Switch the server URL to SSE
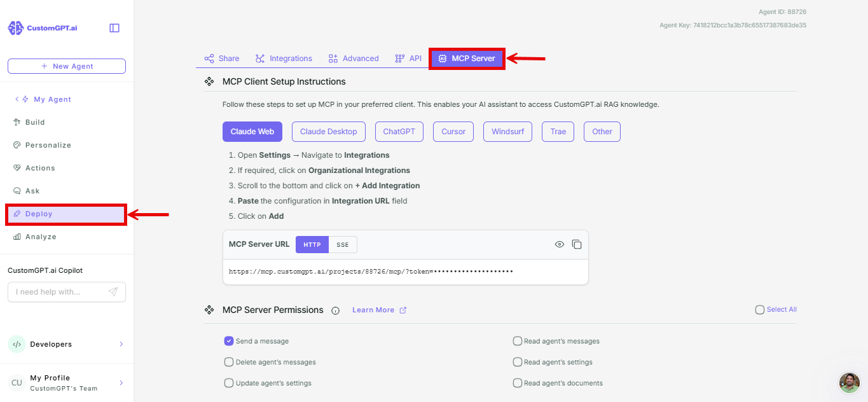The height and width of the screenshot is (402, 868). 343,244
